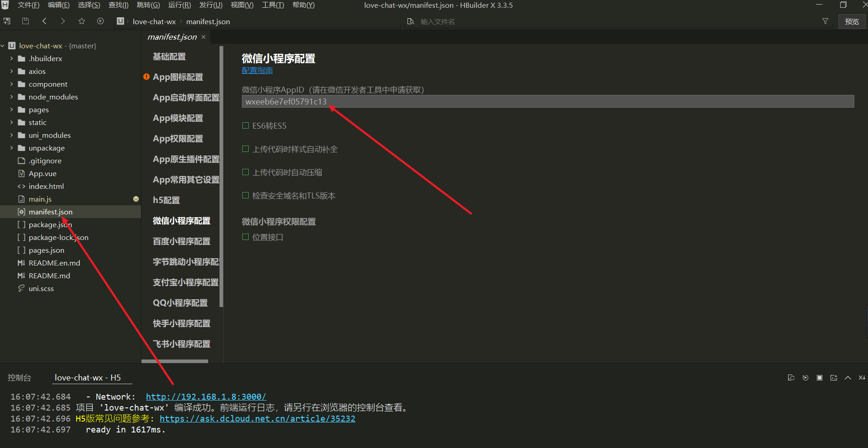This screenshot has width=868, height=448.
Task: Select QQ小程序配置 section
Action: [180, 303]
